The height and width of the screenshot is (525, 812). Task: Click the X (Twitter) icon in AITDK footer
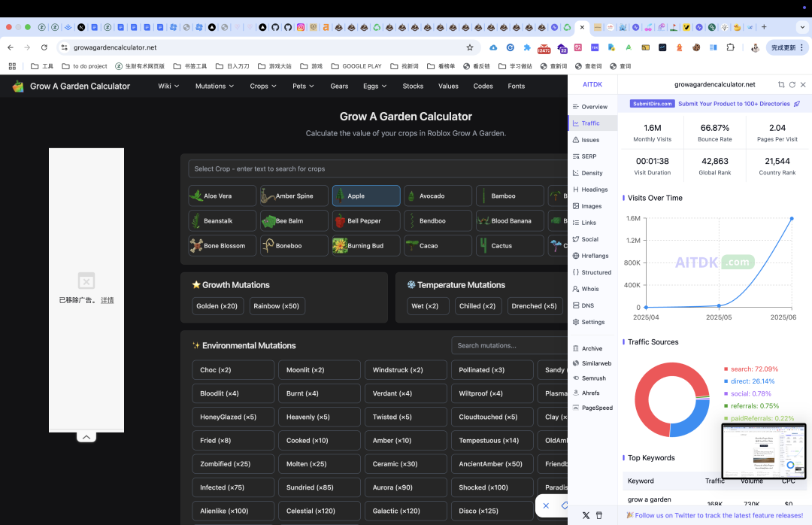pos(586,516)
